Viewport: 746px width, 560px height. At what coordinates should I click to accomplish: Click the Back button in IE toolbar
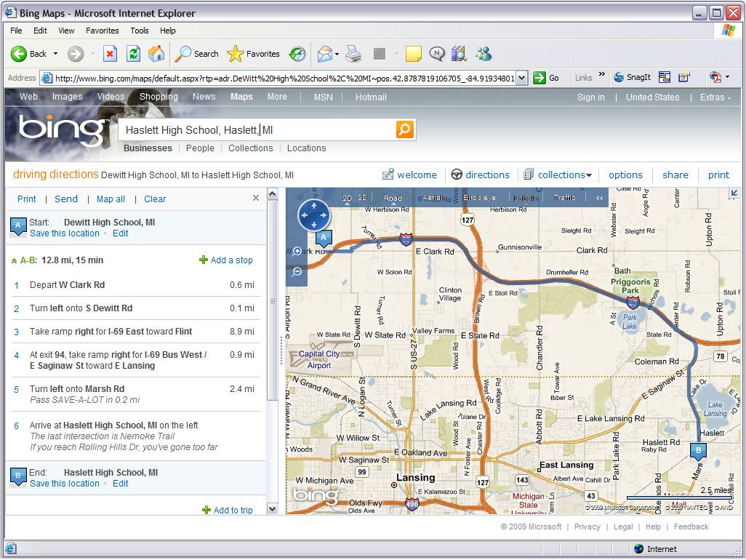click(28, 54)
